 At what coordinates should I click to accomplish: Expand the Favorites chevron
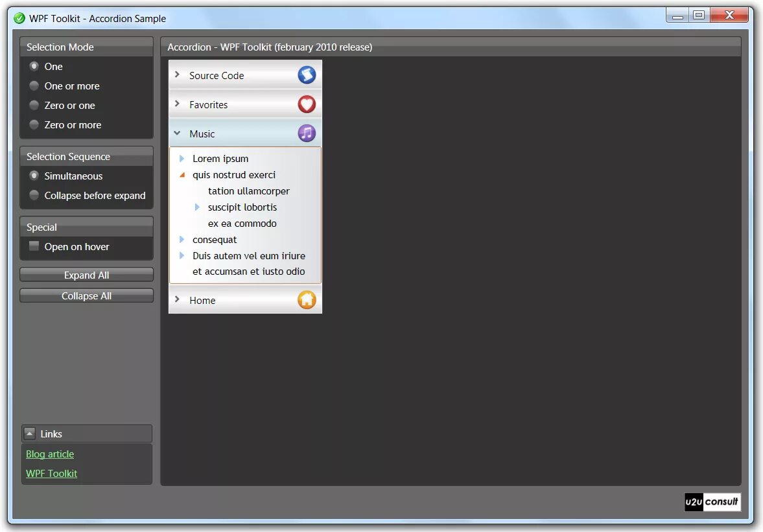[x=177, y=104]
